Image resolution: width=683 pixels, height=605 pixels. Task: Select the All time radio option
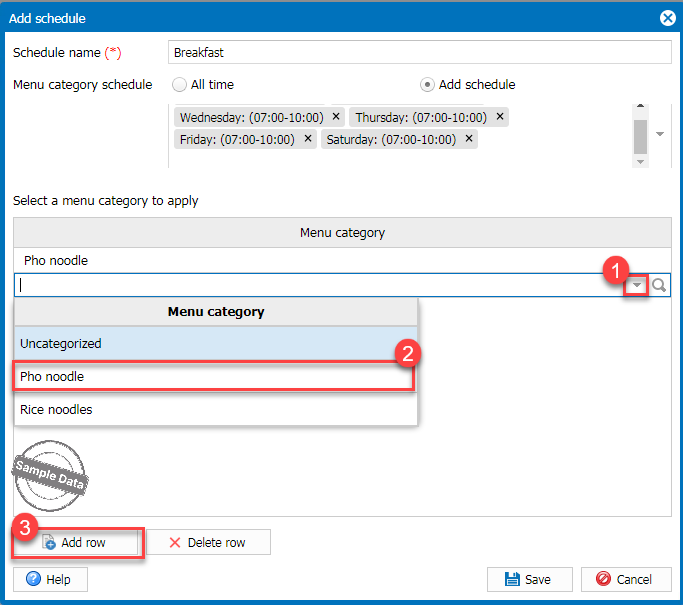pos(180,85)
